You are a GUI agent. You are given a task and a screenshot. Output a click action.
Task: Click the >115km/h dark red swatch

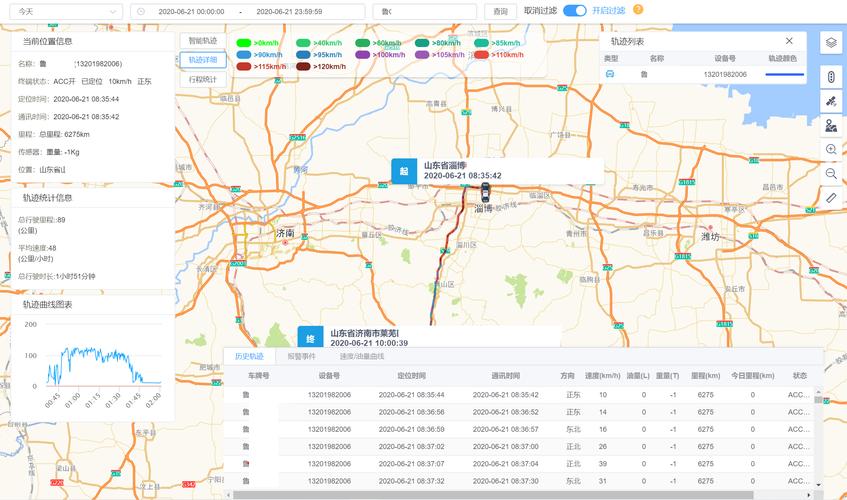(244, 66)
